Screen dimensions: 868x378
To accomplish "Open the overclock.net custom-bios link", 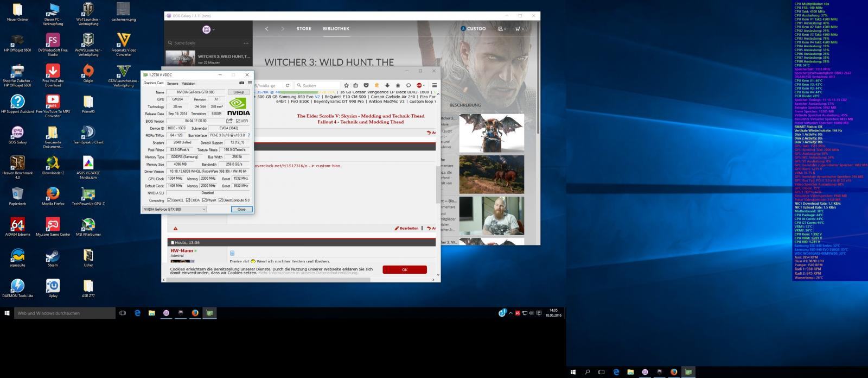I will (x=297, y=166).
